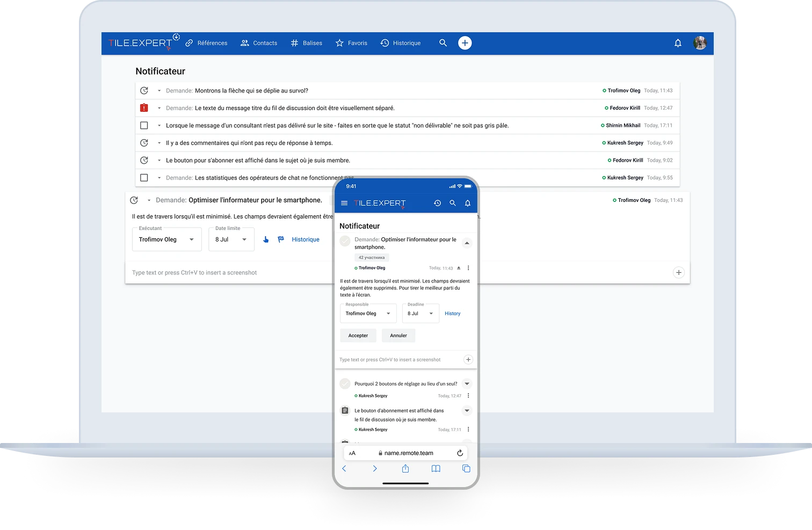
Task: Open the user avatar in desktop header
Action: (x=700, y=43)
